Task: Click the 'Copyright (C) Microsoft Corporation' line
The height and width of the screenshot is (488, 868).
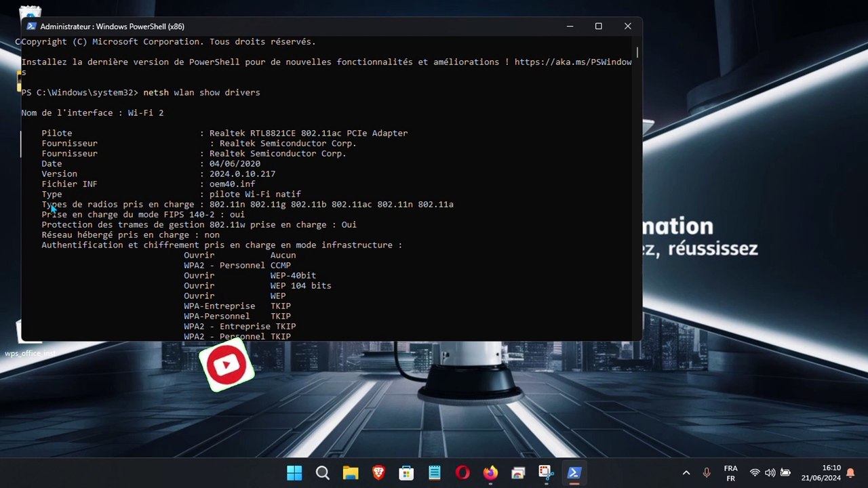Action: (x=168, y=42)
